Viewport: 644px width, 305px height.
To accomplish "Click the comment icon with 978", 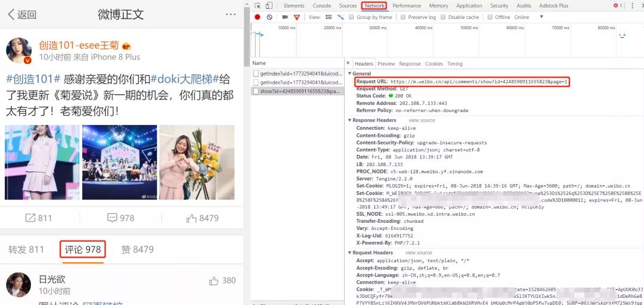I will coord(120,218).
